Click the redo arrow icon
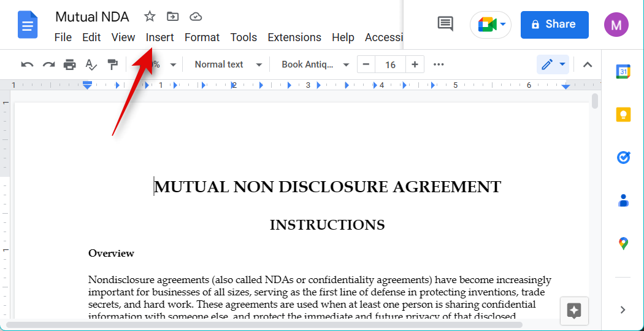The width and height of the screenshot is (644, 331). coord(48,64)
